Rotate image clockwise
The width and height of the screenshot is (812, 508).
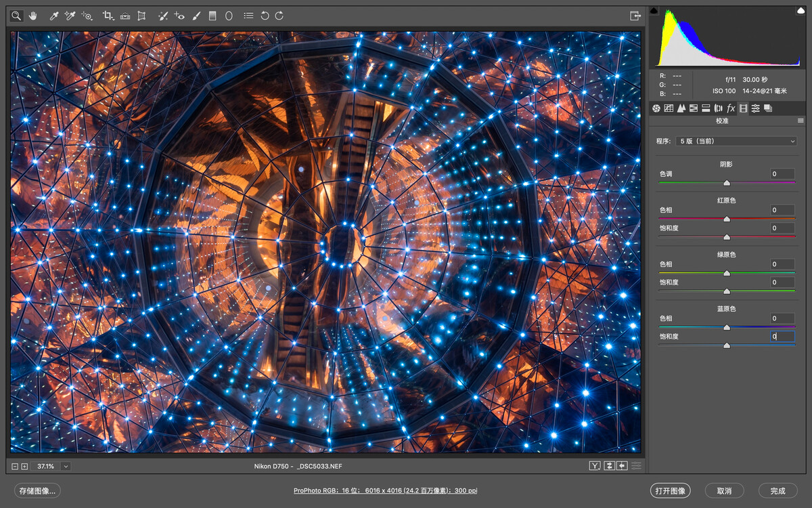click(x=279, y=15)
